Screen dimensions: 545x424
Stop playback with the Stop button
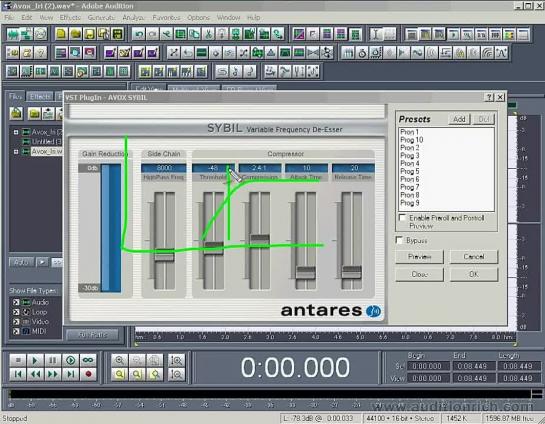(x=18, y=360)
